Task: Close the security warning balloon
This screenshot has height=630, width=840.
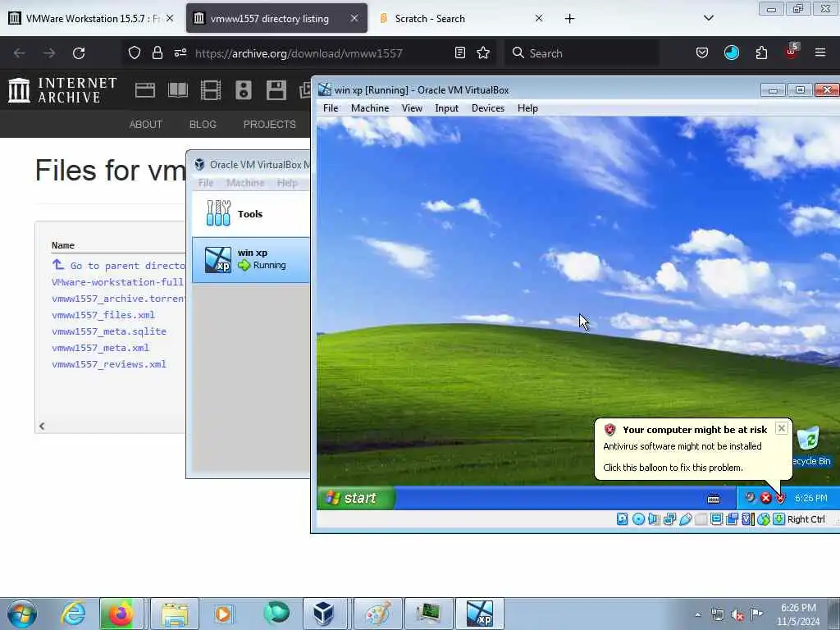Action: pos(781,428)
